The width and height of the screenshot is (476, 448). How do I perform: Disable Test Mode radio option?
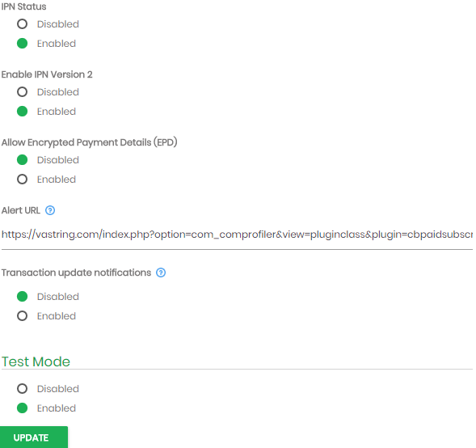(22, 388)
